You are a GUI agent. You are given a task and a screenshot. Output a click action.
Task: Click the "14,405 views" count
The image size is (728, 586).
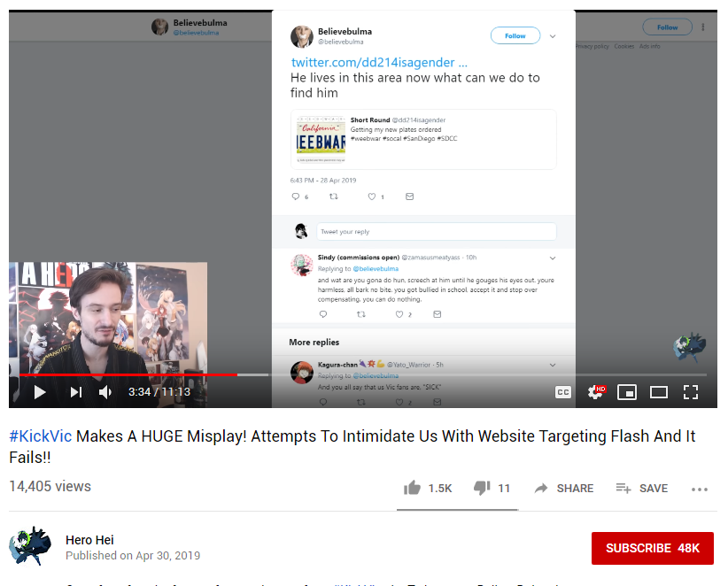(50, 486)
